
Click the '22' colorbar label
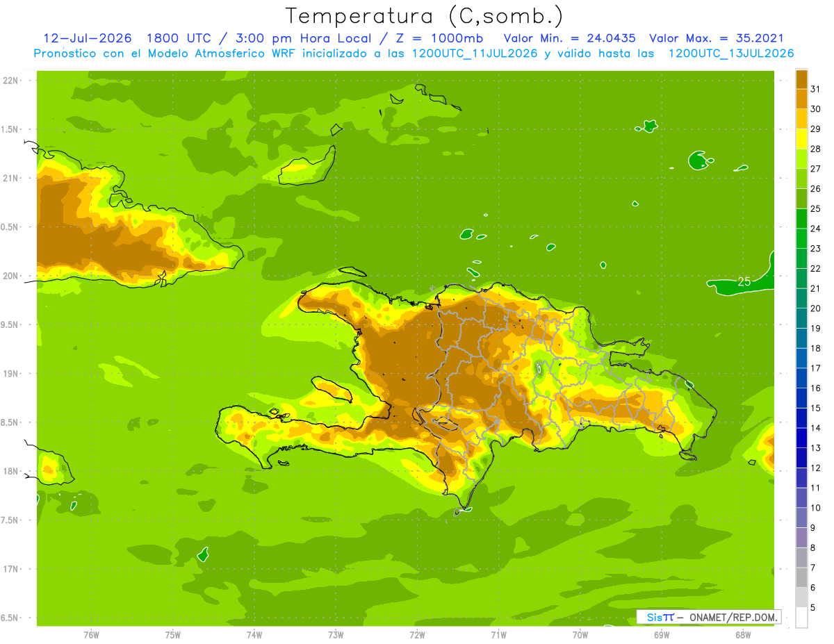coord(815,268)
